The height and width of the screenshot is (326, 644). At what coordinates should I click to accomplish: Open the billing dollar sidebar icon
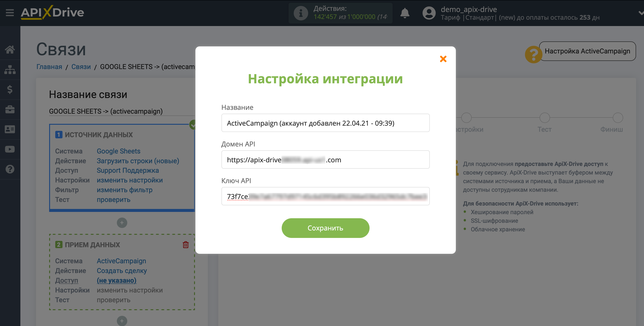(x=10, y=89)
